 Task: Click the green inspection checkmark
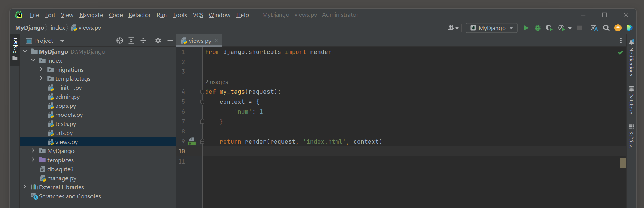click(x=620, y=52)
